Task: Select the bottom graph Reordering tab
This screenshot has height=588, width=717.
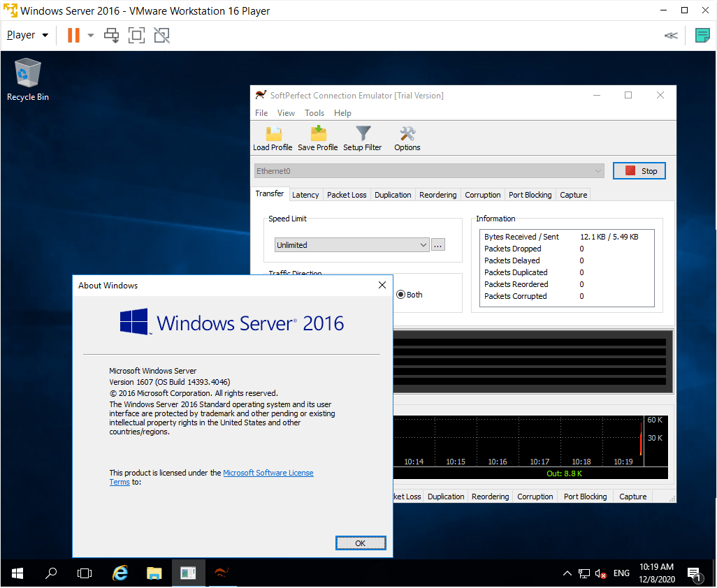Action: (x=490, y=497)
